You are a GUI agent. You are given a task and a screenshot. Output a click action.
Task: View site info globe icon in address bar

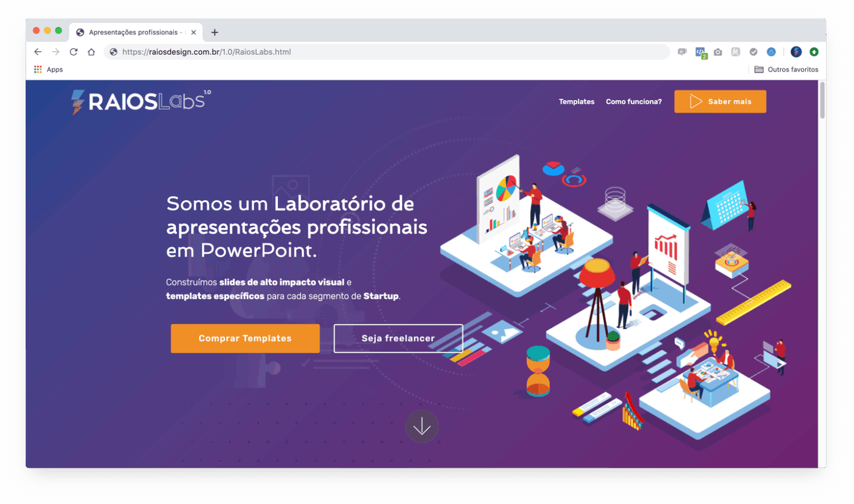114,52
